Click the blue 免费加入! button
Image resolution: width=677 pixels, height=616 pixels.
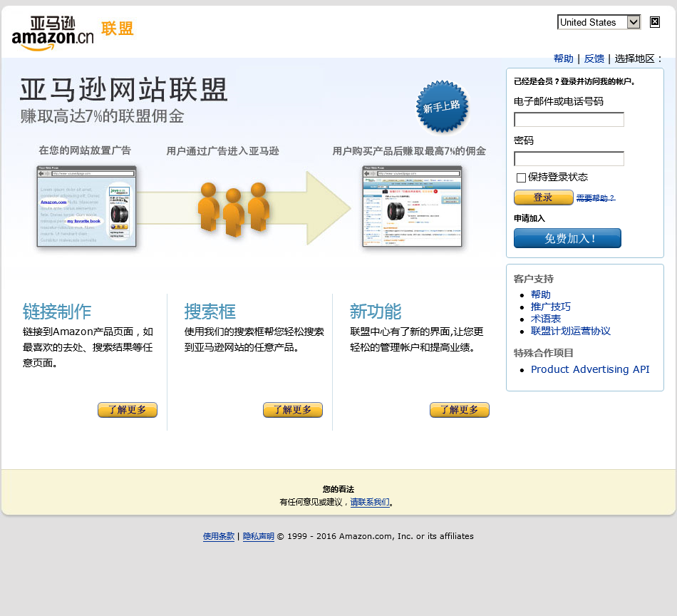point(567,238)
